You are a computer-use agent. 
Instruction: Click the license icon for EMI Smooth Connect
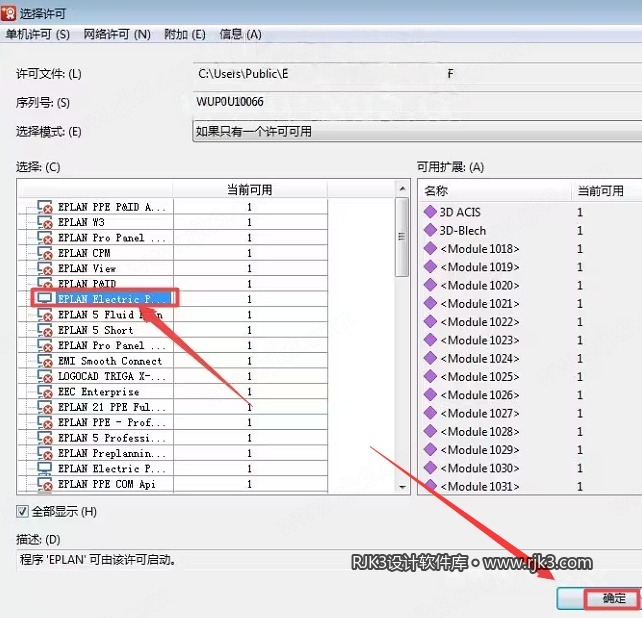coord(45,361)
